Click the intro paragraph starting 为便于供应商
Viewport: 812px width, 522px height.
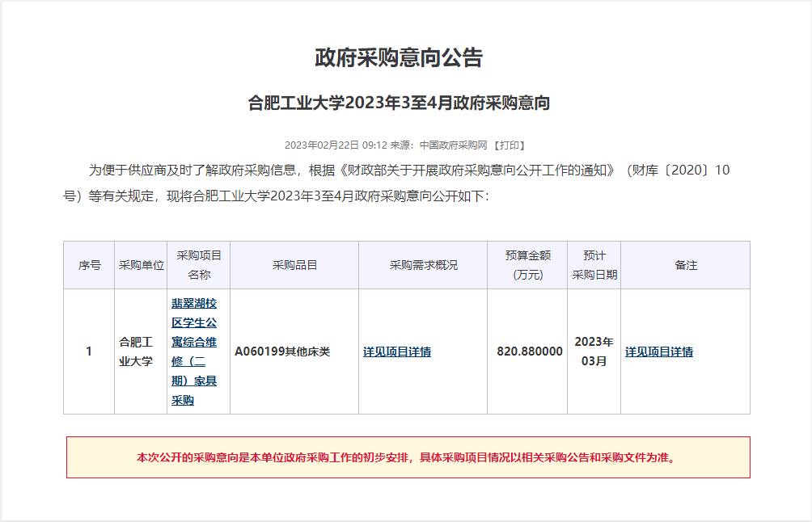(396, 183)
